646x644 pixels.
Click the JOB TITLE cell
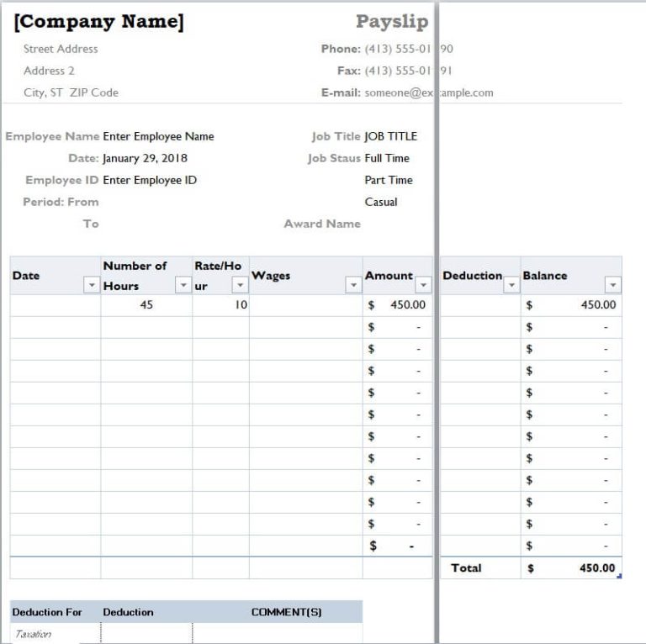point(390,136)
